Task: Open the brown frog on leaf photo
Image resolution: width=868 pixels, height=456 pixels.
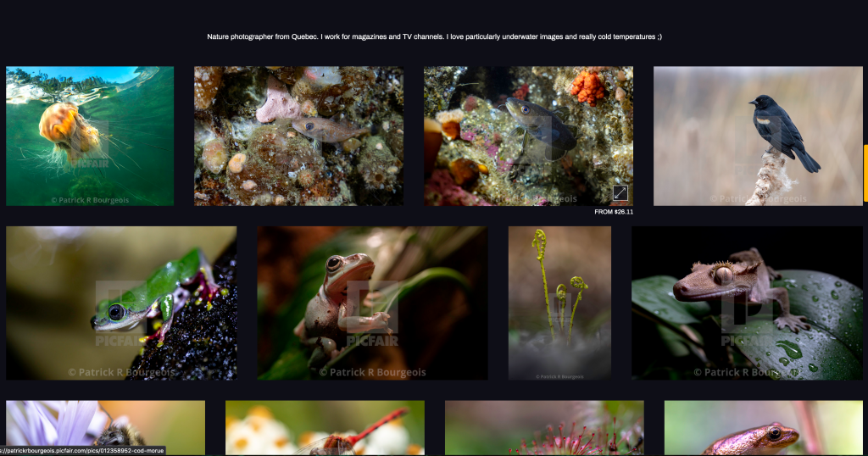Action: (x=372, y=303)
